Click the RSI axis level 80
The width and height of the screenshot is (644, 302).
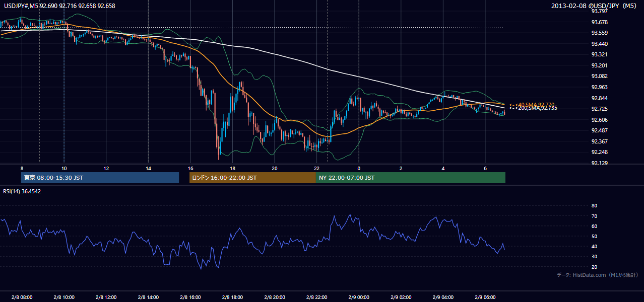[x=594, y=206]
